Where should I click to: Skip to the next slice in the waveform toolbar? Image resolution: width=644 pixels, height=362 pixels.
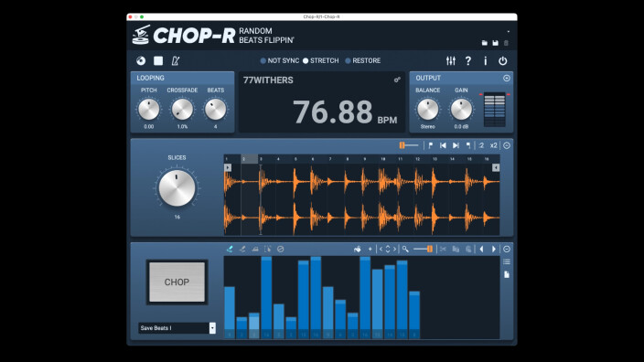(x=456, y=145)
